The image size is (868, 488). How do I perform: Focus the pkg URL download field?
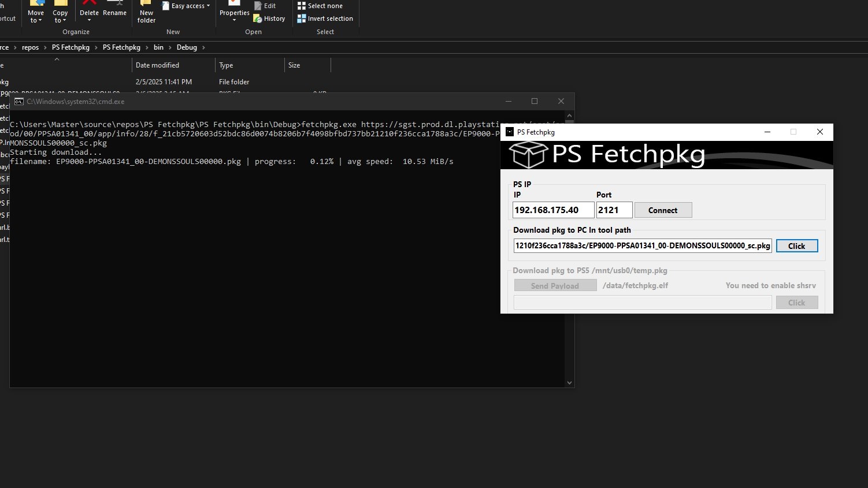[643, 245]
